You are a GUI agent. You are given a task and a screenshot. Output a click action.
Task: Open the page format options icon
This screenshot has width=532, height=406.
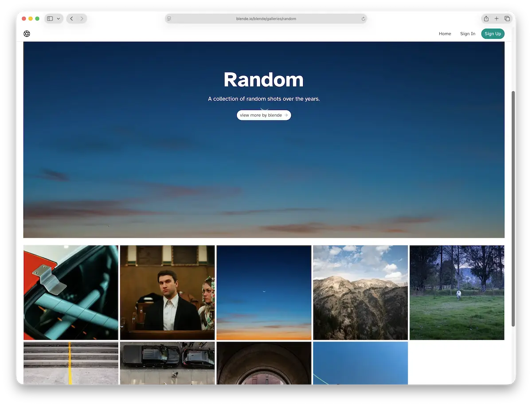[x=169, y=19]
